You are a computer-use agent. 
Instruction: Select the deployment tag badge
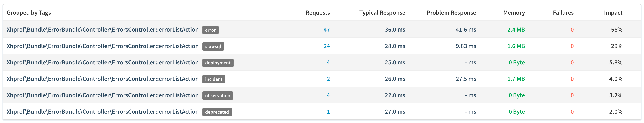(218, 63)
